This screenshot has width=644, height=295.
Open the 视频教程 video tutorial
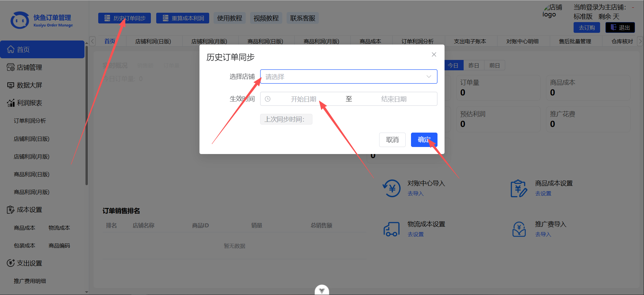pyautogui.click(x=266, y=18)
